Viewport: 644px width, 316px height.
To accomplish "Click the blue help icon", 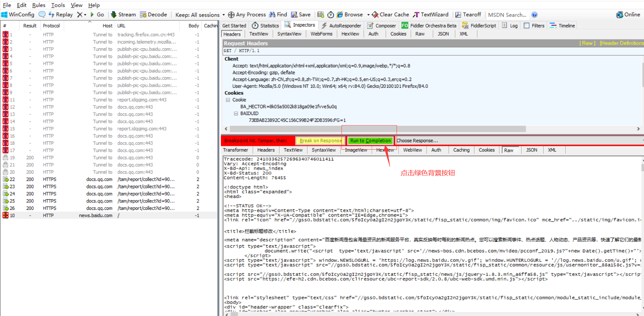I will (534, 15).
